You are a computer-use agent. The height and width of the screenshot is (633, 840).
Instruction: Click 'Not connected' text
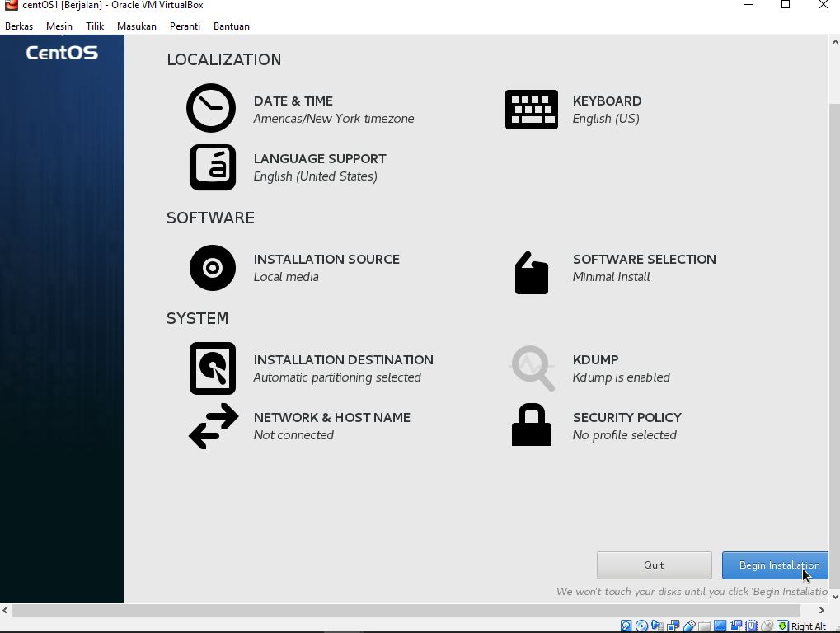[x=293, y=435]
